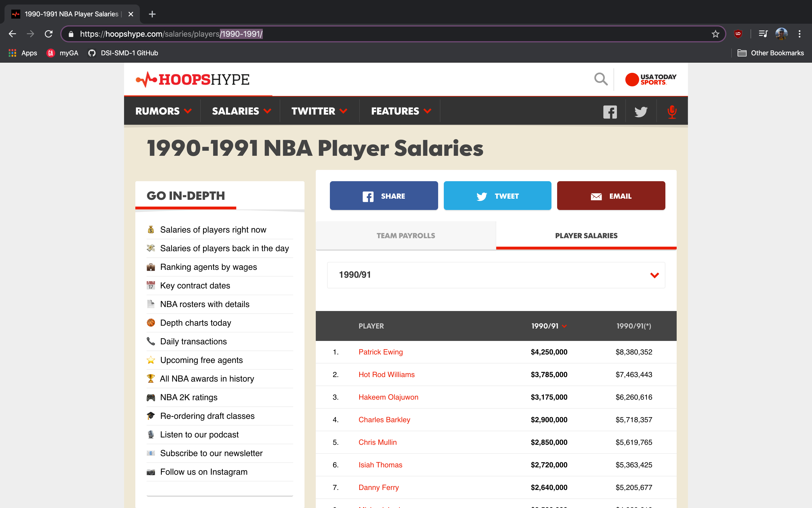Open the myGA bookmark
Screen dimensions: 812x508
[62, 53]
